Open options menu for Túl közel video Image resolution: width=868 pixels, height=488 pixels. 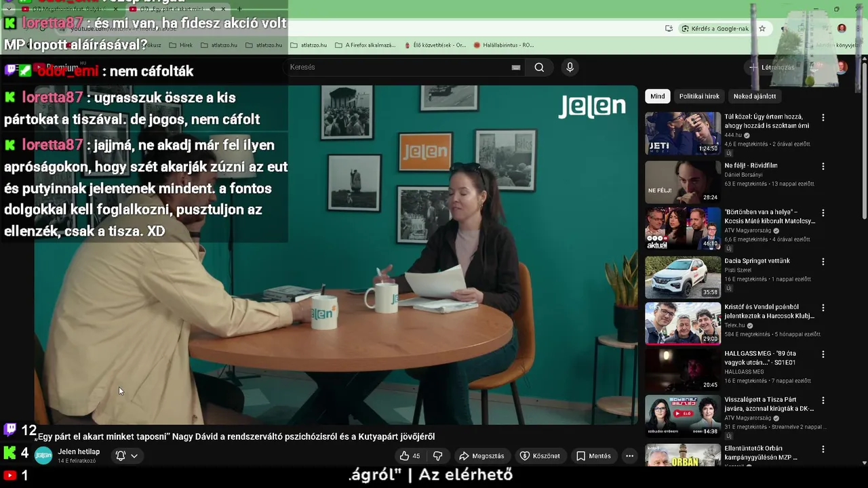coord(823,117)
